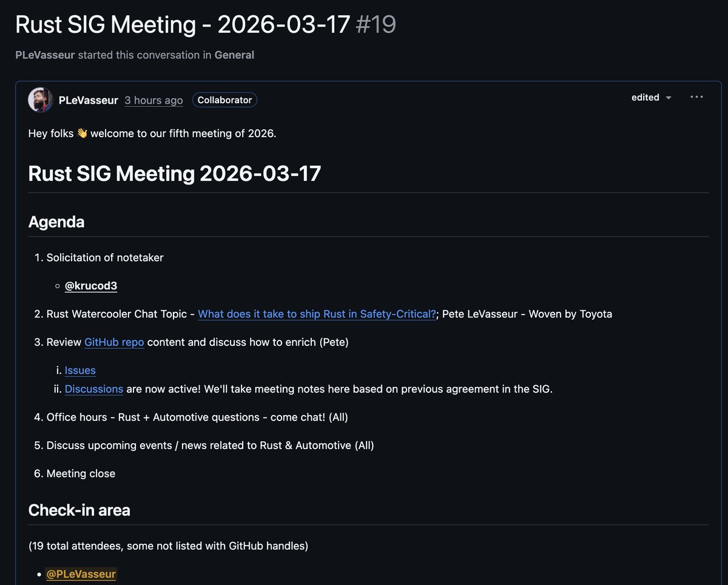Click the '3 hours ago' timestamp
The height and width of the screenshot is (585, 728).
[x=153, y=100]
